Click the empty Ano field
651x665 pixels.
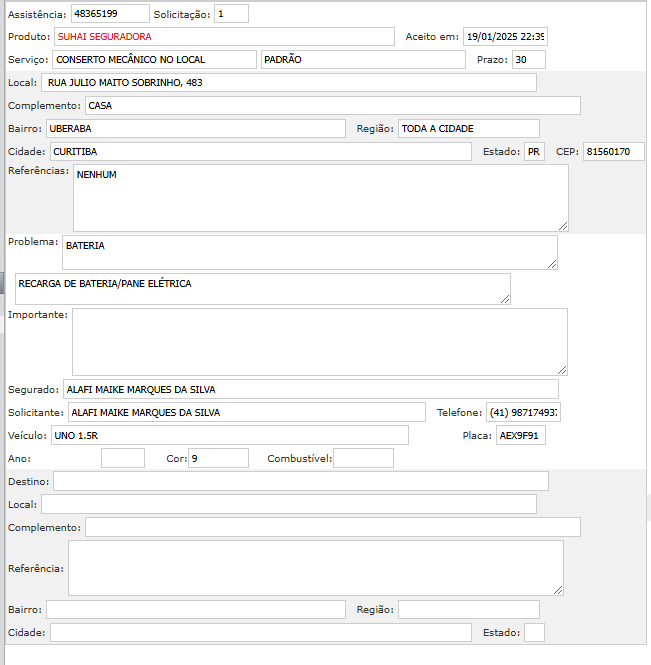[123, 459]
